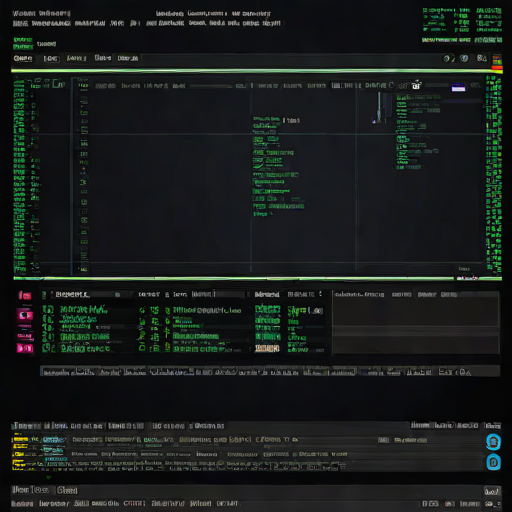Open the bracketed selector in middle list header

pos(203,294)
